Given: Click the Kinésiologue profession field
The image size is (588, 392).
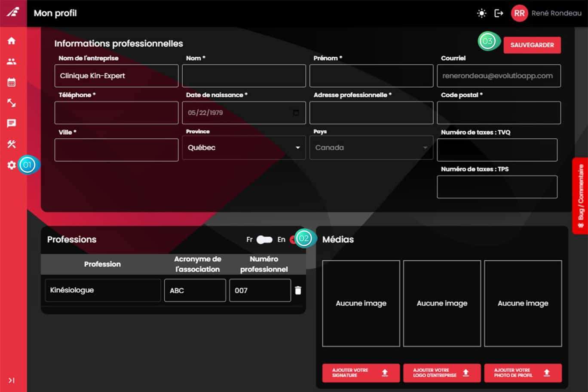Looking at the screenshot, I should [103, 290].
